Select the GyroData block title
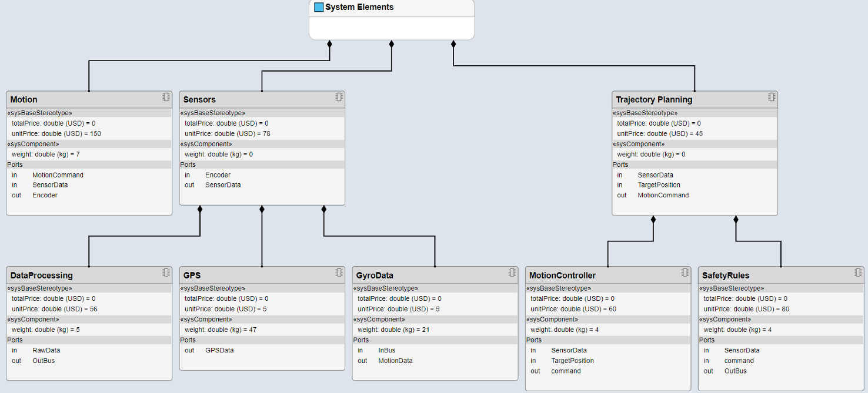 [375, 276]
